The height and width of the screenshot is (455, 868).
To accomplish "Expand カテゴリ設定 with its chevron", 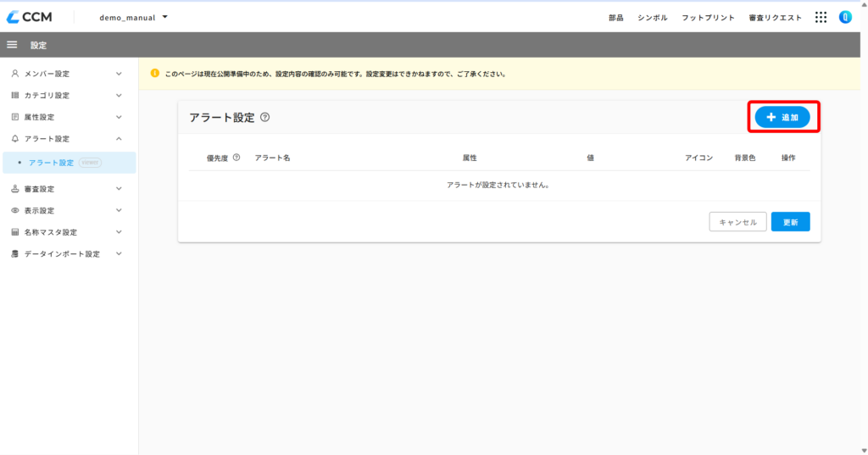I will (x=119, y=95).
